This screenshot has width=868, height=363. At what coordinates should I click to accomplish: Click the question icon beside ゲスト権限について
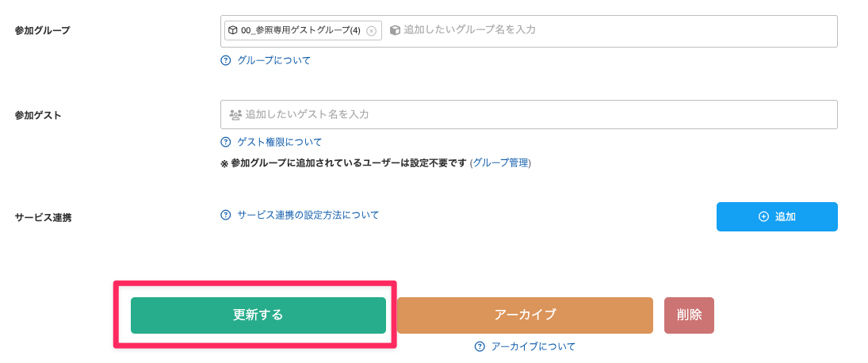click(x=226, y=143)
